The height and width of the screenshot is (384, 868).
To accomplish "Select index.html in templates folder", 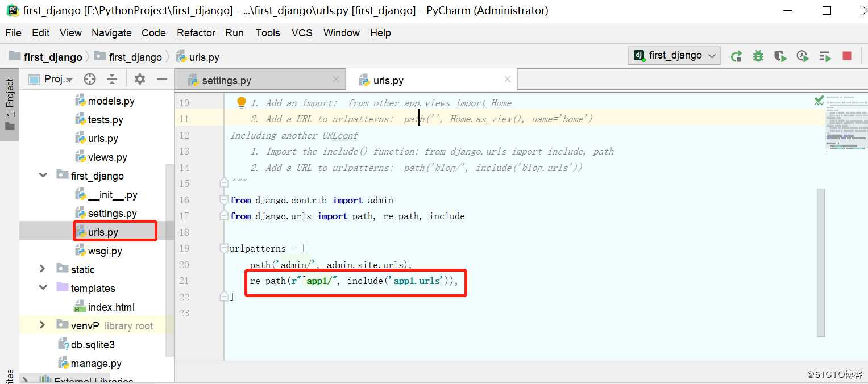I will click(105, 307).
